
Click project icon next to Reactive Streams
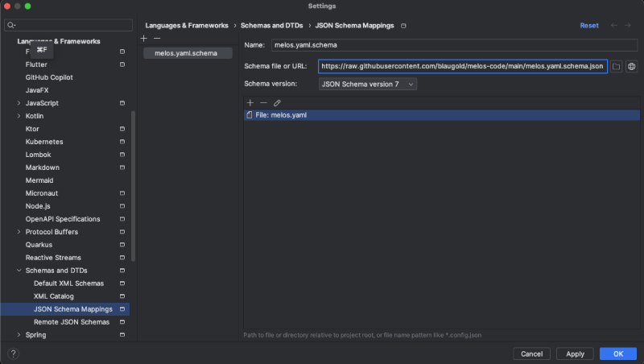point(122,258)
